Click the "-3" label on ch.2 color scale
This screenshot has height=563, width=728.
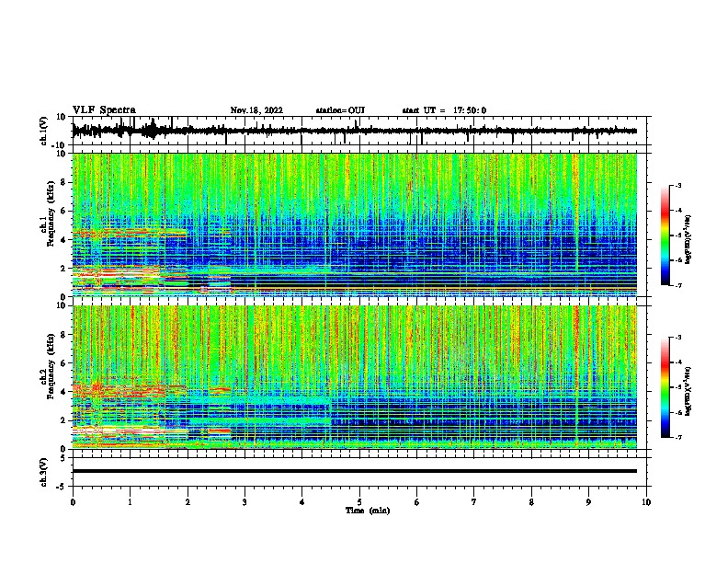pos(677,338)
